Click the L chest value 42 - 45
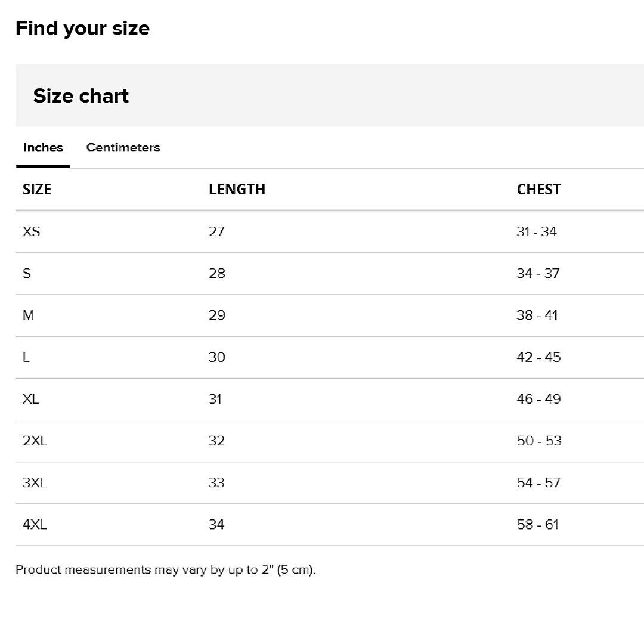The width and height of the screenshot is (644, 644). (538, 357)
